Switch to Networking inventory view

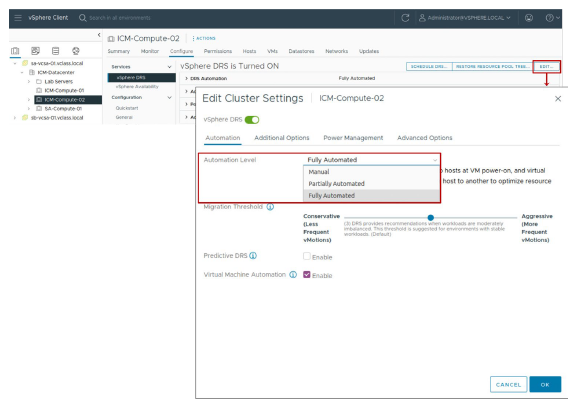(76, 51)
